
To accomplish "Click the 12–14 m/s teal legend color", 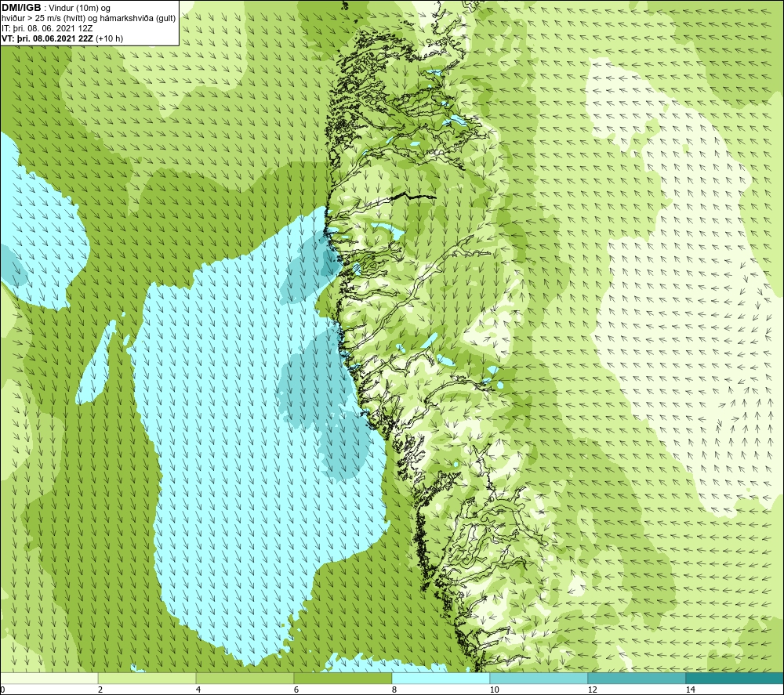I will click(x=637, y=678).
